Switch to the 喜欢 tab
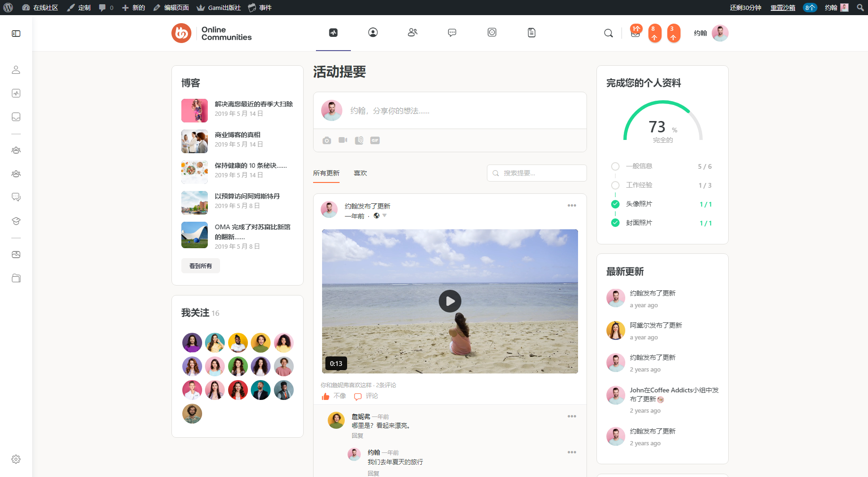The height and width of the screenshot is (477, 868). 360,173
